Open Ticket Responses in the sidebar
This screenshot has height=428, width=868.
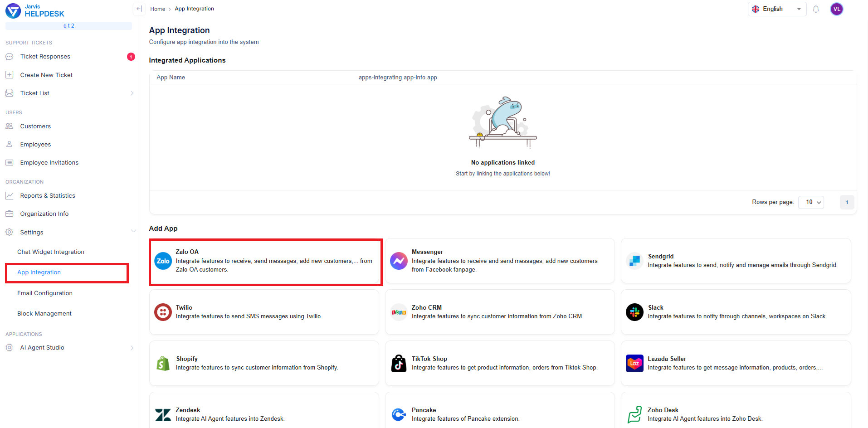(x=45, y=57)
